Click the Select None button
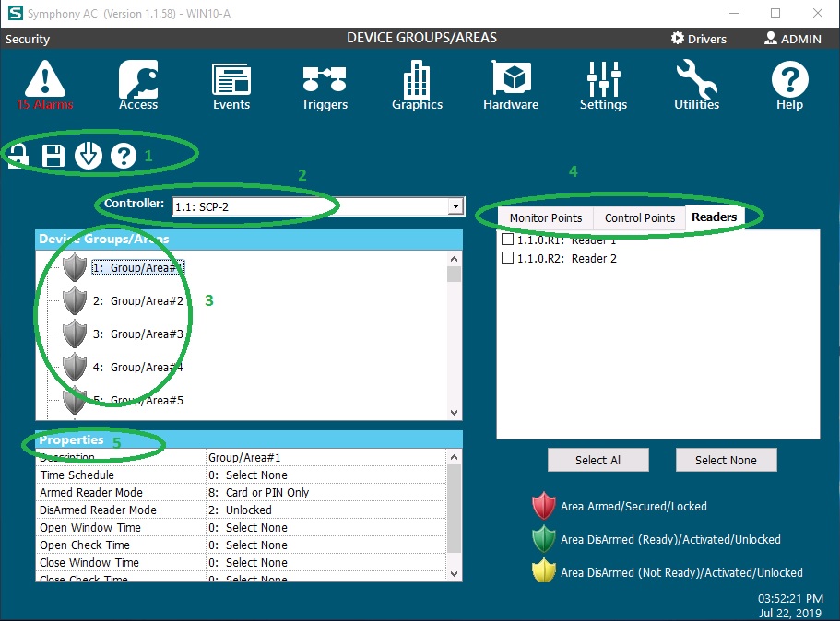 point(726,460)
